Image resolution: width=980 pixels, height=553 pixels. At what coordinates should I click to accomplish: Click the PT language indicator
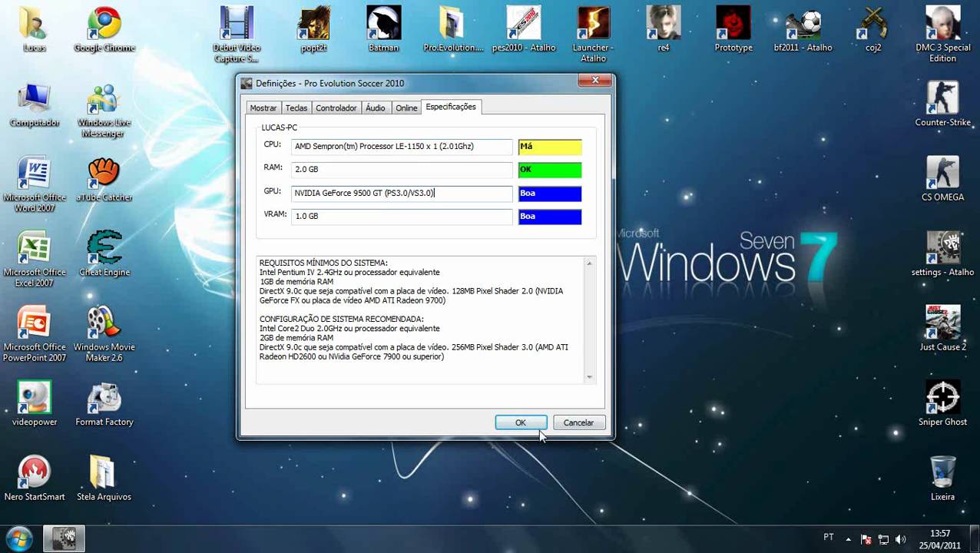pos(829,538)
